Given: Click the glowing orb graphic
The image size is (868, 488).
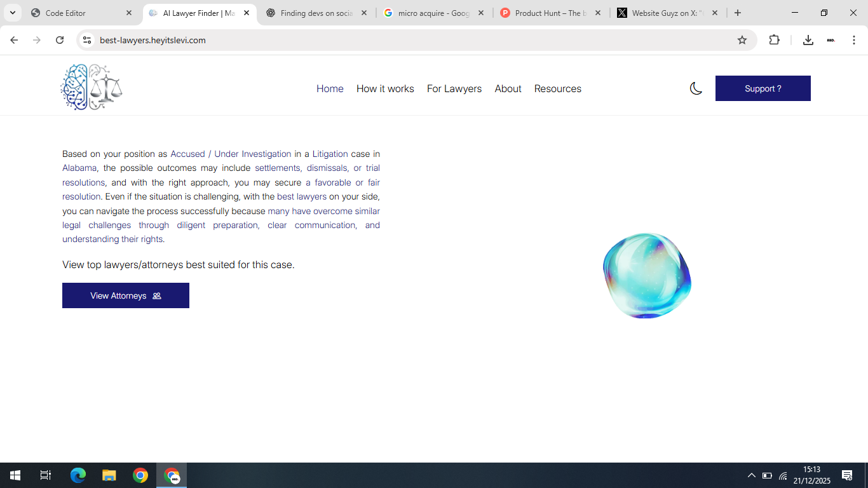Looking at the screenshot, I should point(647,275).
